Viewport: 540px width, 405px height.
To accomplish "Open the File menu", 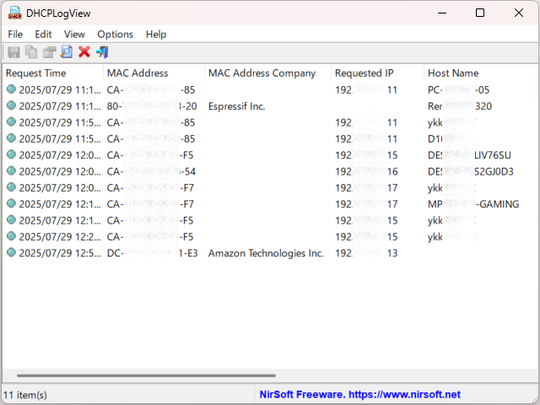I will pyautogui.click(x=15, y=34).
